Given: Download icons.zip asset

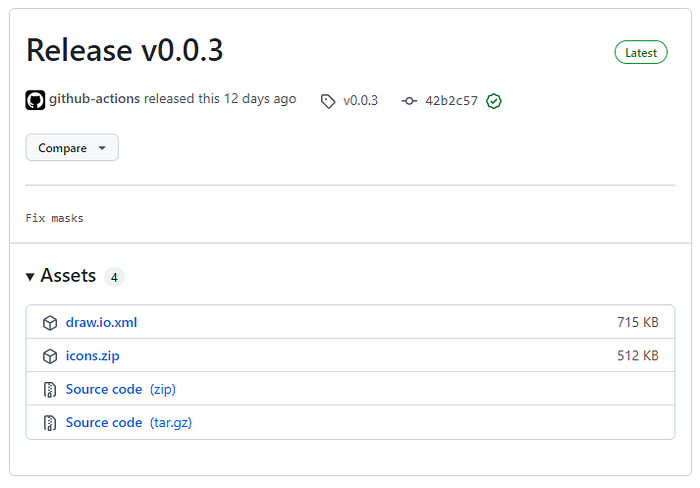Looking at the screenshot, I should click(92, 356).
